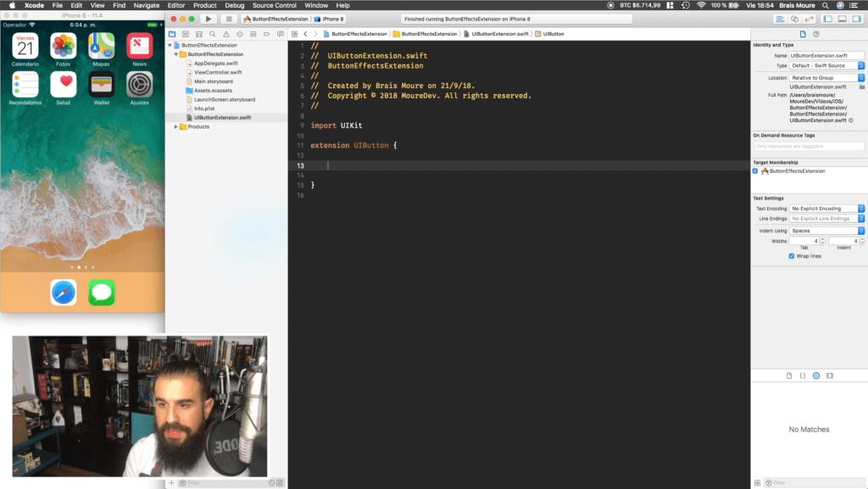Open the Editor menu
Viewport: 868px width, 489px height.
point(176,5)
